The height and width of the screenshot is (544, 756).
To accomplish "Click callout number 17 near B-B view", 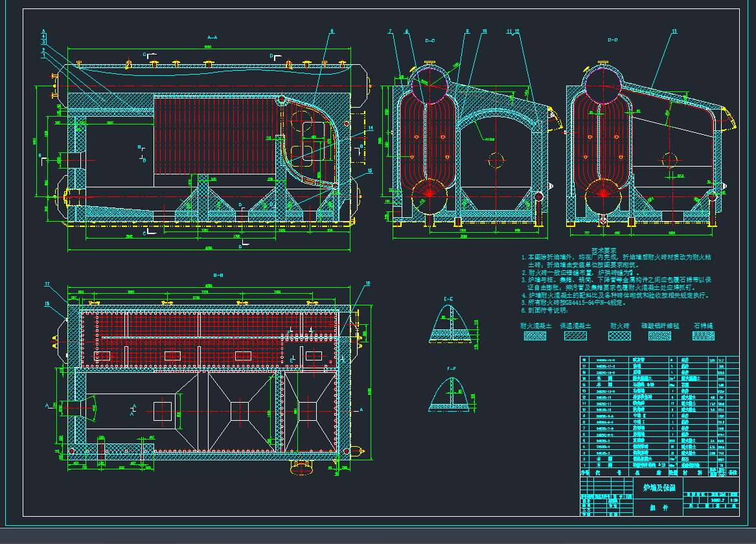I will (x=47, y=285).
